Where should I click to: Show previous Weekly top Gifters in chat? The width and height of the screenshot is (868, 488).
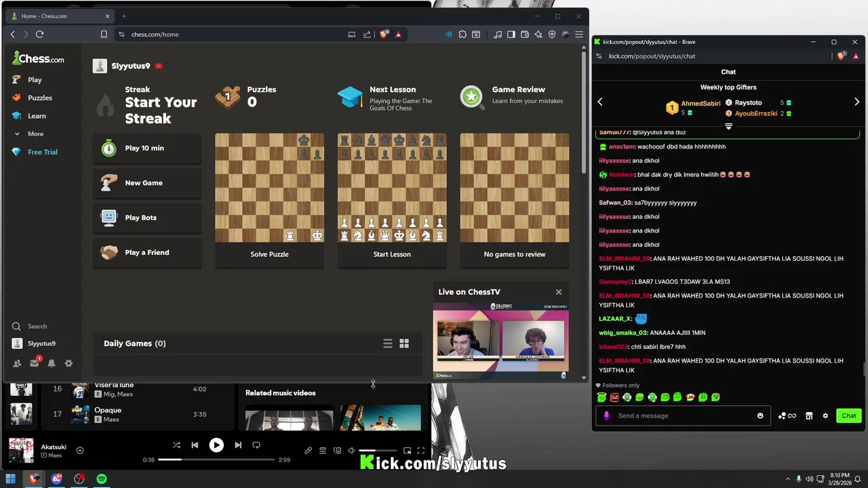[x=600, y=102]
